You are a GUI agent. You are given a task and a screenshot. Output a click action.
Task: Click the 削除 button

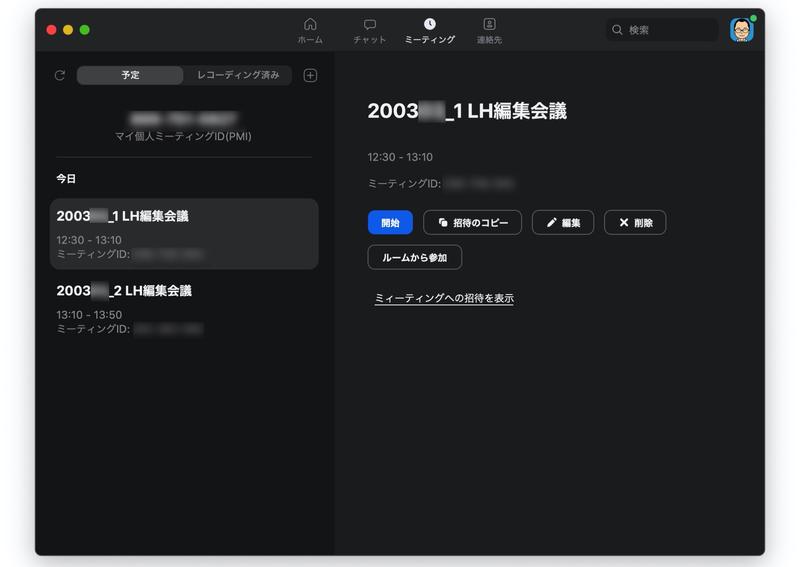635,223
